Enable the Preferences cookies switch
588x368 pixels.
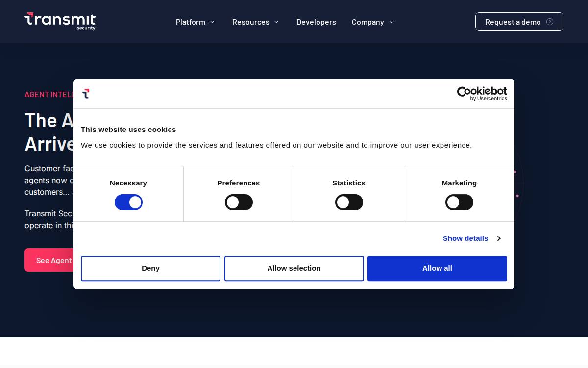(x=239, y=202)
